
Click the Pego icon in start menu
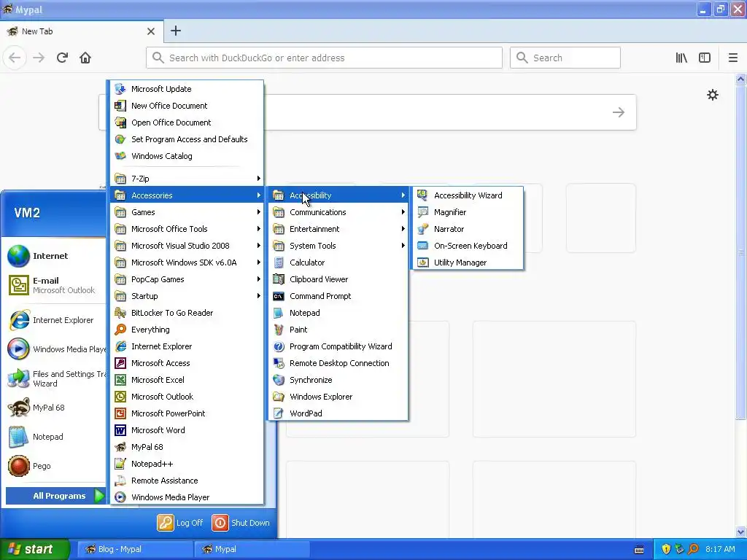pyautogui.click(x=18, y=466)
